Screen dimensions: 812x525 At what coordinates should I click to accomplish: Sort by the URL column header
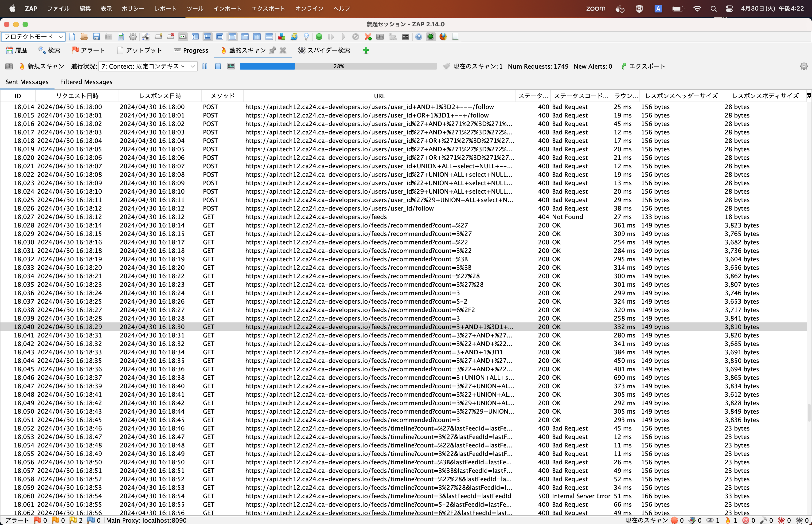(380, 96)
